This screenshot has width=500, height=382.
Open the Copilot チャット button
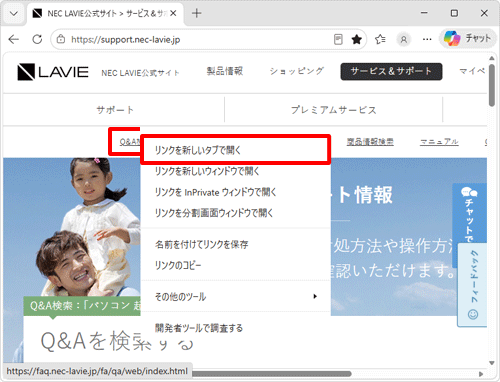coord(468,39)
